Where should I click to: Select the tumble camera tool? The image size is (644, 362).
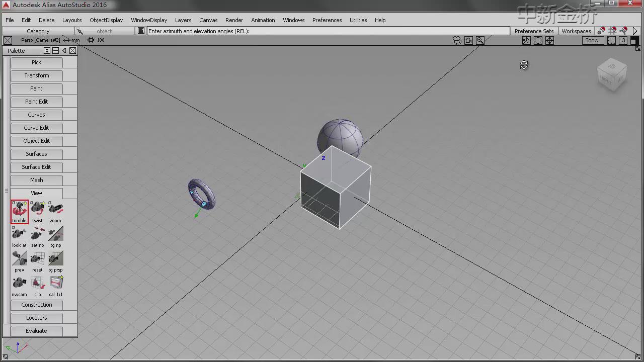20,212
